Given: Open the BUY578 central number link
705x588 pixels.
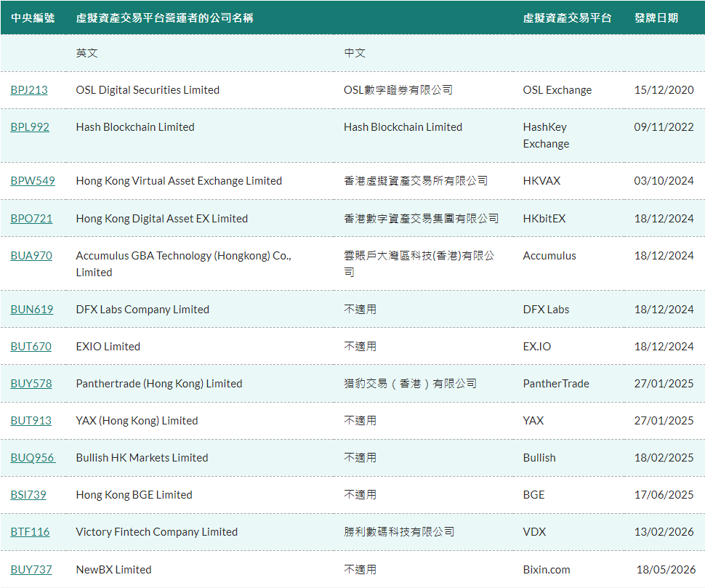Looking at the screenshot, I should (31, 384).
